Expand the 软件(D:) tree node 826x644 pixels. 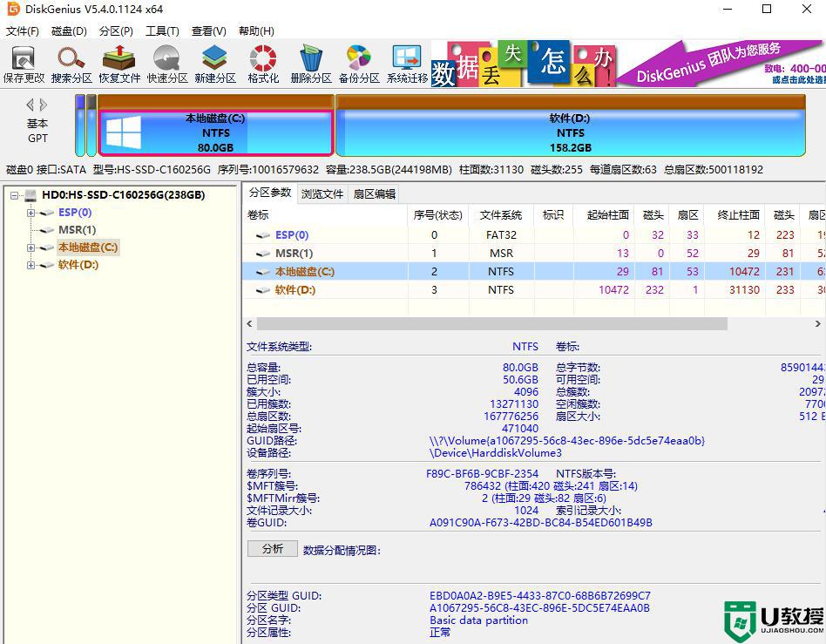pos(30,265)
